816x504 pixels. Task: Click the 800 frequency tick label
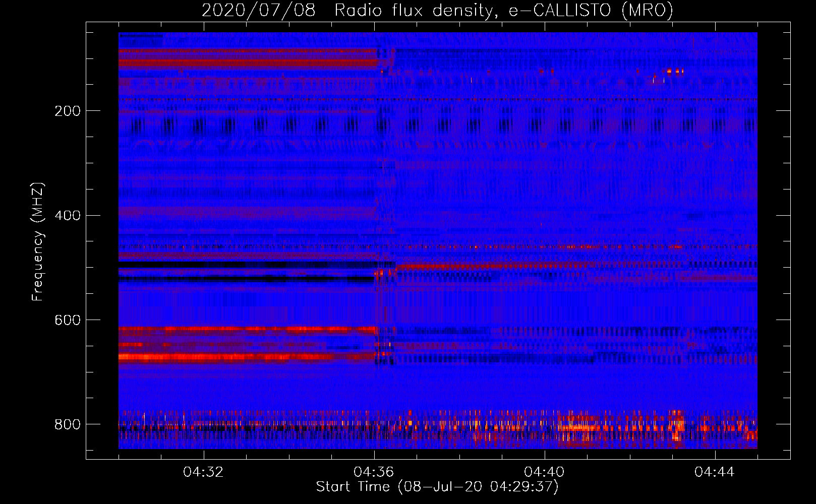tap(68, 424)
